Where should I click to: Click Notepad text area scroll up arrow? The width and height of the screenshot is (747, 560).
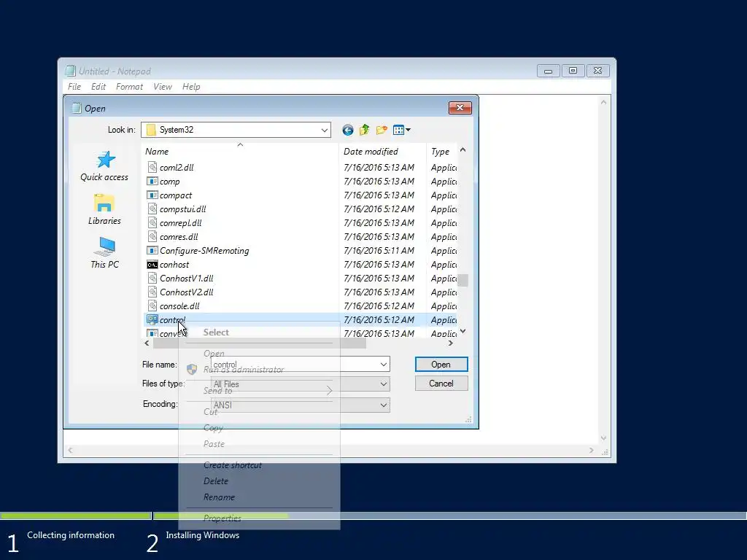click(x=603, y=102)
